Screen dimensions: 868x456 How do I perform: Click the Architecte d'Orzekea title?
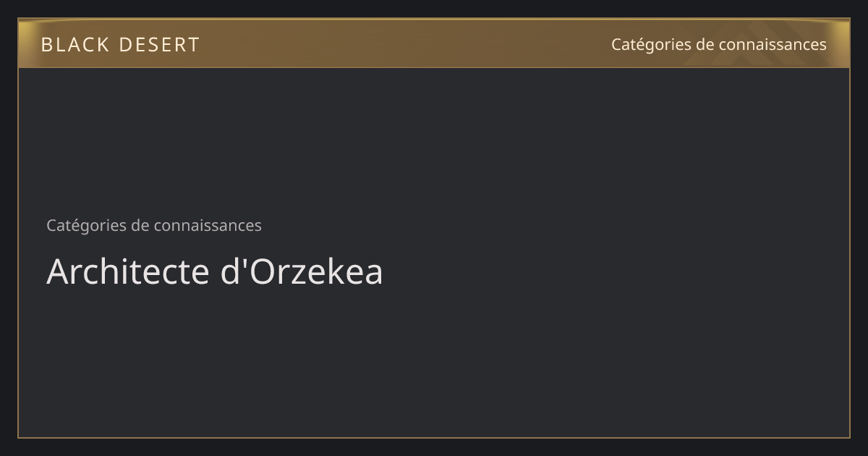tap(215, 271)
